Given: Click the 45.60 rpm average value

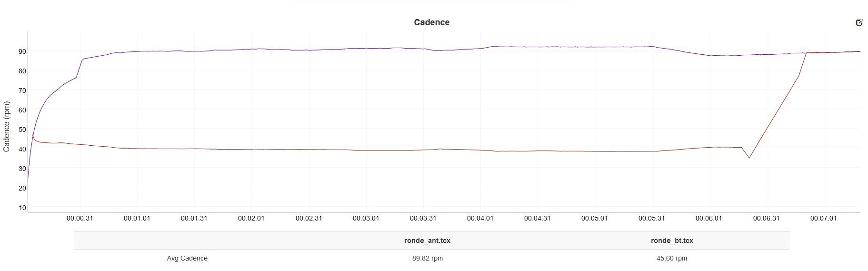Looking at the screenshot, I should pos(671,258).
